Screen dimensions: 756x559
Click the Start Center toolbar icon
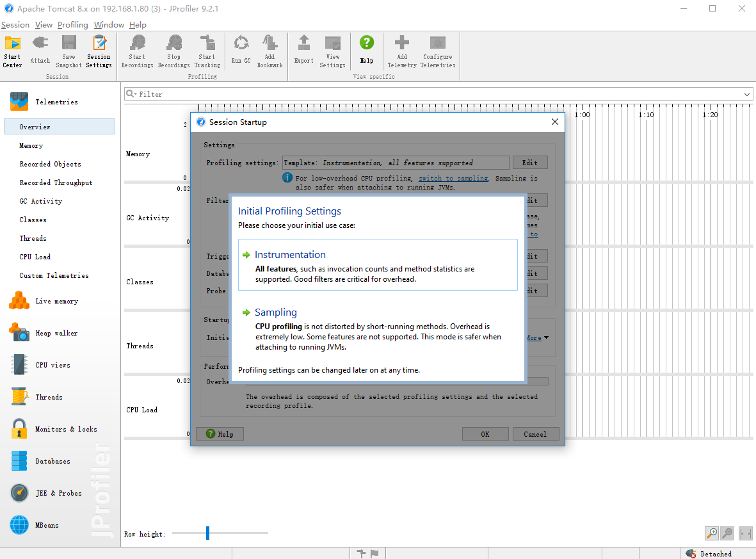pos(13,52)
